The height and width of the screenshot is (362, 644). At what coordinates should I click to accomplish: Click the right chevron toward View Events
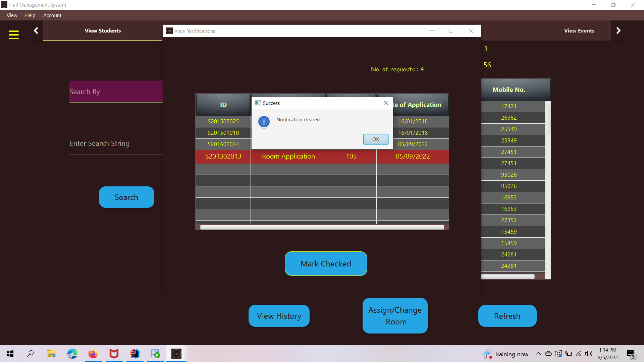coord(618,30)
